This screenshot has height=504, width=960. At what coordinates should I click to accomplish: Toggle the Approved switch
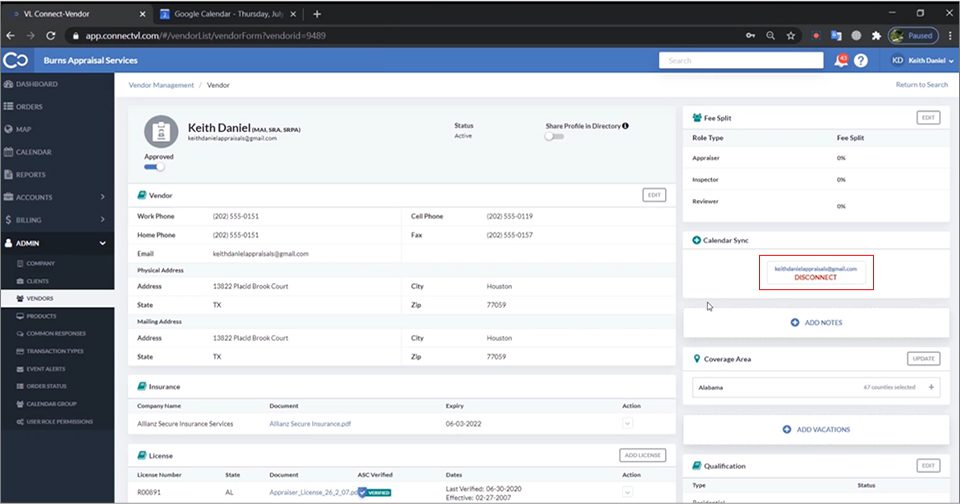point(154,167)
